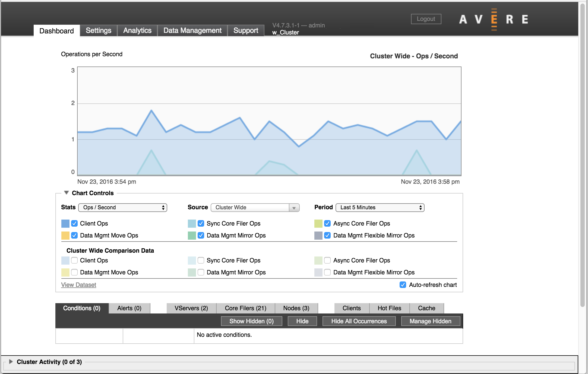This screenshot has width=588, height=374.
Task: Uncheck Data Mgmt Mirror Ops checkbox
Action: click(201, 235)
